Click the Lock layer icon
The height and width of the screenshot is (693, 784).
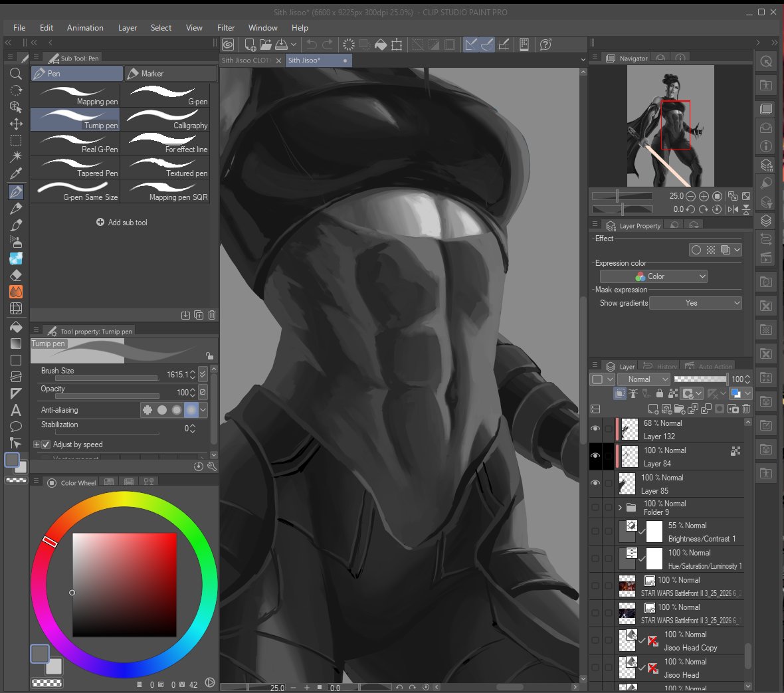[x=660, y=393]
